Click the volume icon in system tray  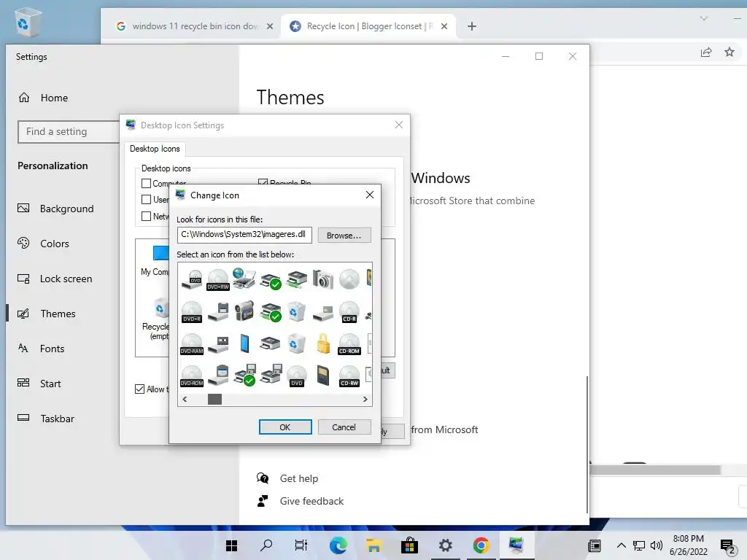(657, 545)
